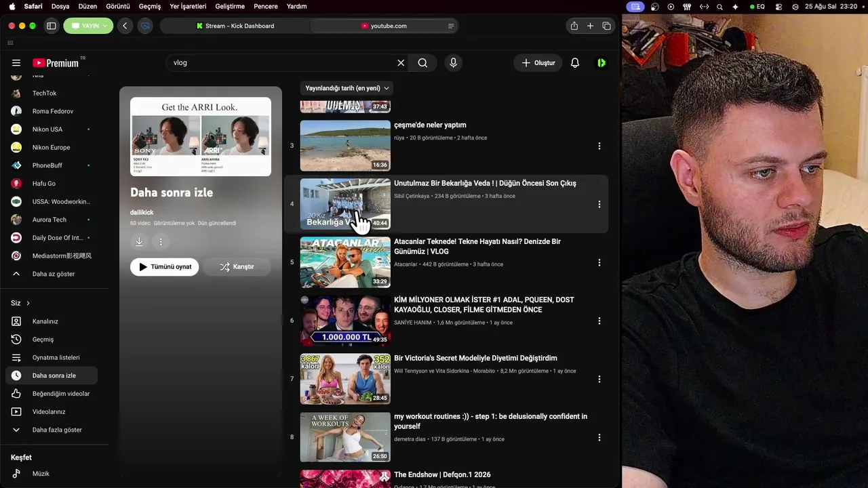Open the TechTok subscription channel
Image resolution: width=868 pixels, height=488 pixels.
point(52,93)
